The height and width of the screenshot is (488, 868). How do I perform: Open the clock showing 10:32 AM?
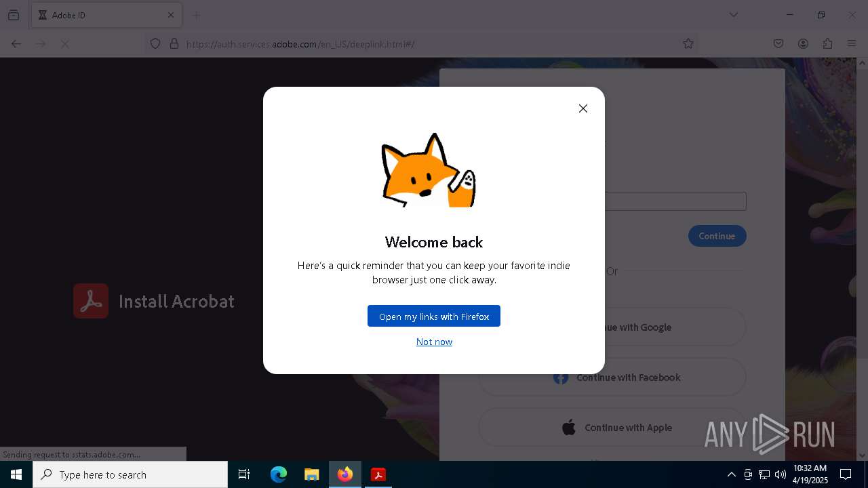pos(810,474)
